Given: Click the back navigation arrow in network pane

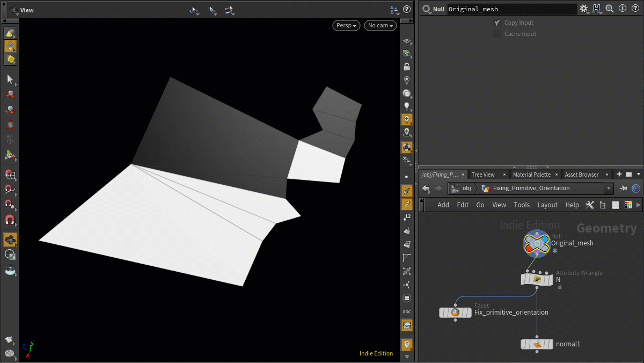Looking at the screenshot, I should tap(425, 188).
